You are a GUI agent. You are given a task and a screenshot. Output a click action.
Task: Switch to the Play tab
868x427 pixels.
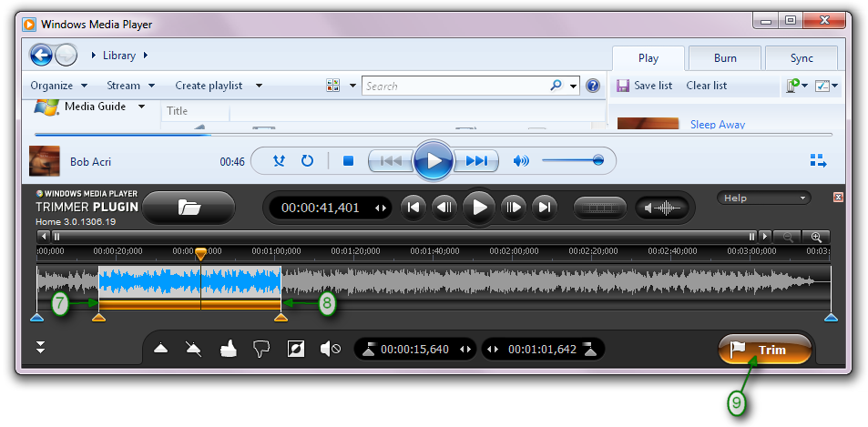(x=648, y=58)
